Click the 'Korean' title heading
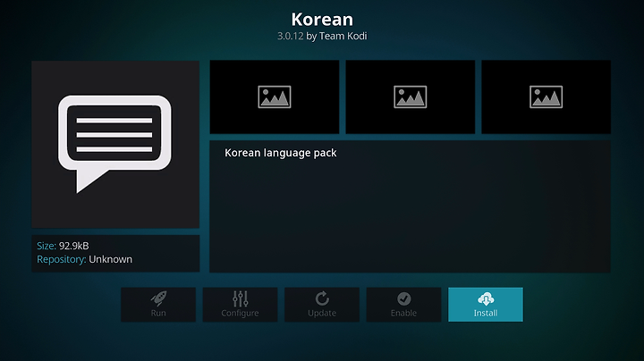This screenshot has width=644, height=361. (x=322, y=20)
